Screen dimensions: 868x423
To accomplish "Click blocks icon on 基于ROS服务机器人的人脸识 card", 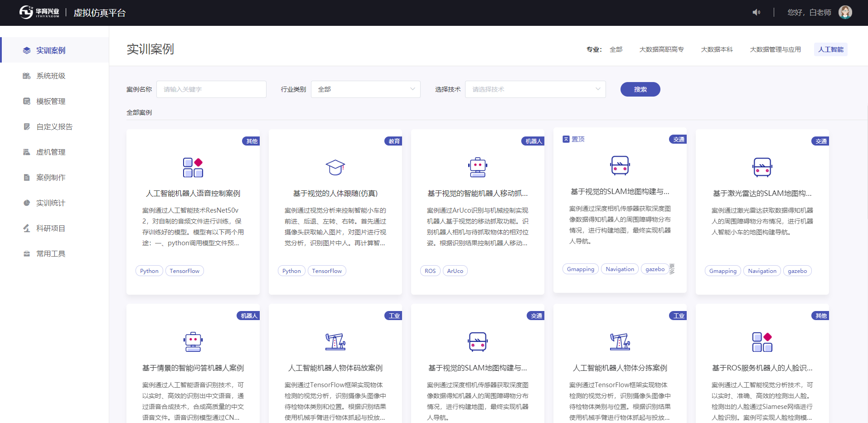I will point(762,342).
